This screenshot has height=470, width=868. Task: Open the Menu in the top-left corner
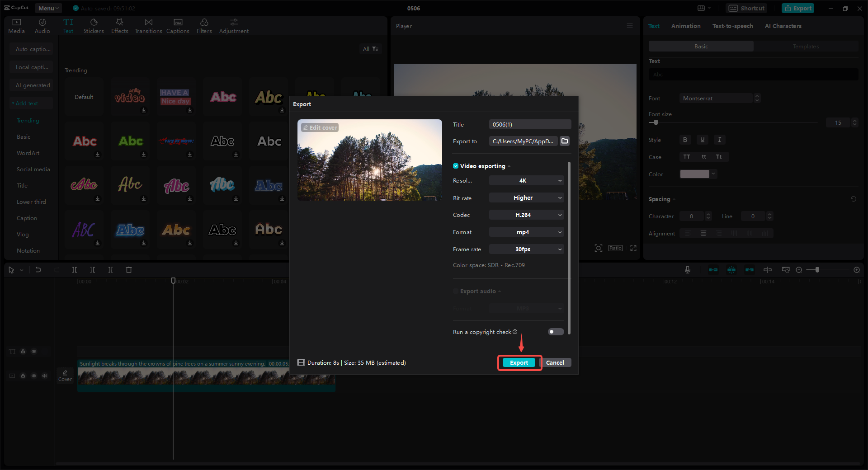tap(48, 8)
